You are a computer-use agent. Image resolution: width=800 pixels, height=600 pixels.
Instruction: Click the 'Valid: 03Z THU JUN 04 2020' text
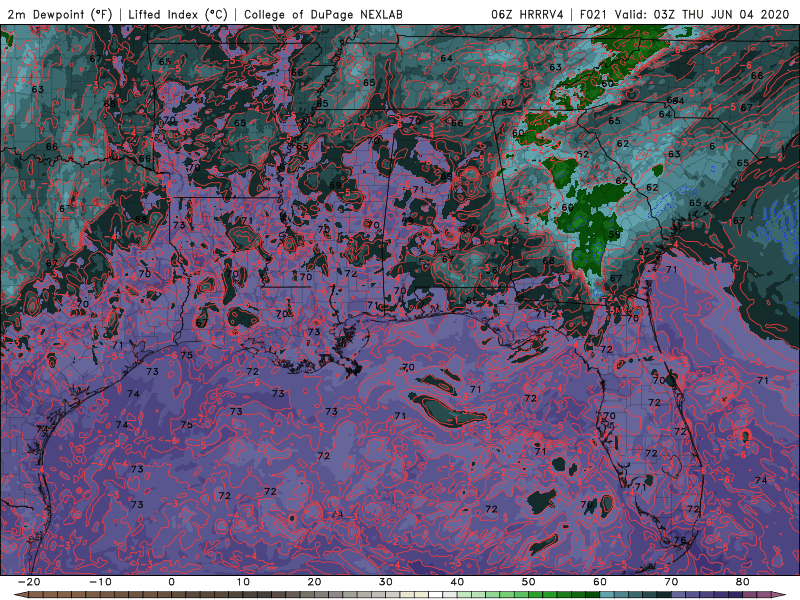(x=702, y=14)
